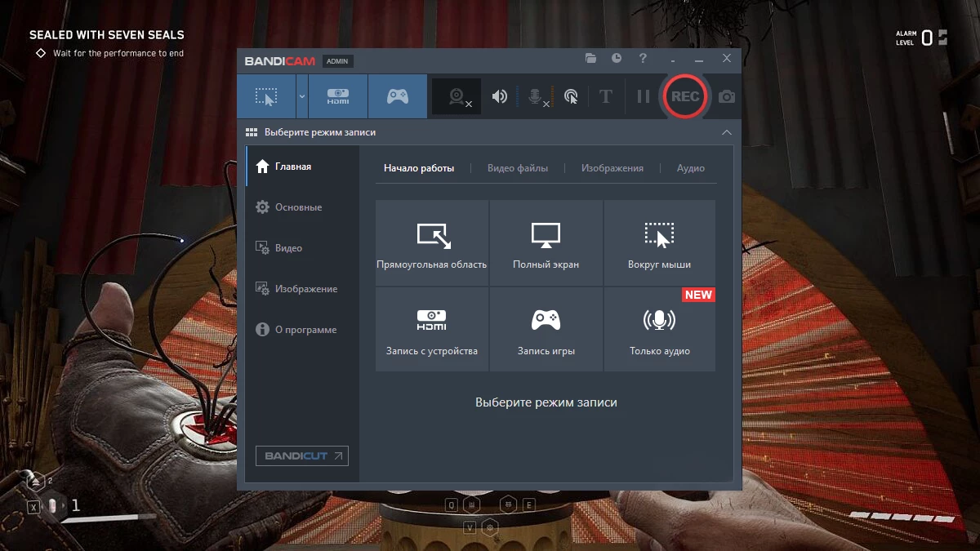Open help question mark icon
The width and height of the screenshot is (980, 551).
(x=643, y=59)
